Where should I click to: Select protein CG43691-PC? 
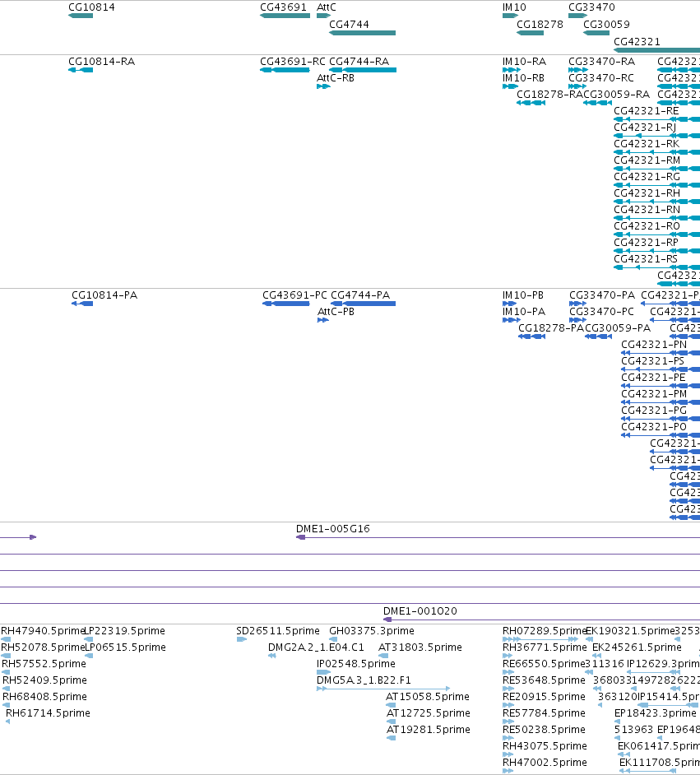pyautogui.click(x=294, y=295)
